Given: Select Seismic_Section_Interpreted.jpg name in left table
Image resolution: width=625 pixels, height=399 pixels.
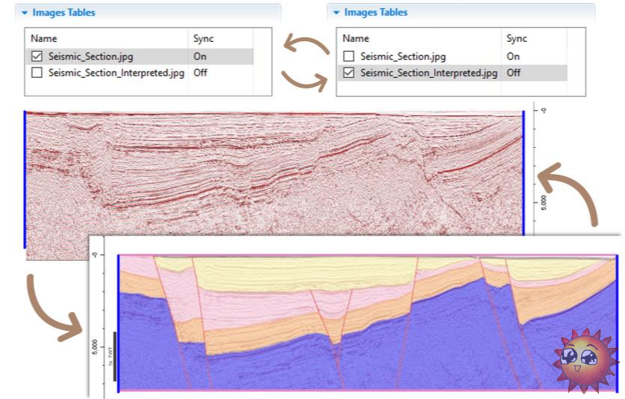Looking at the screenshot, I should [x=116, y=73].
